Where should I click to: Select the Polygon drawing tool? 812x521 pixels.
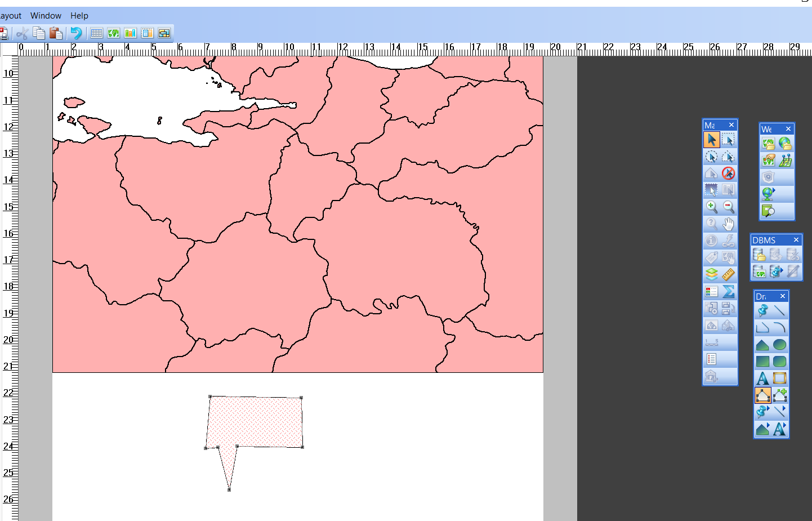[x=762, y=345]
